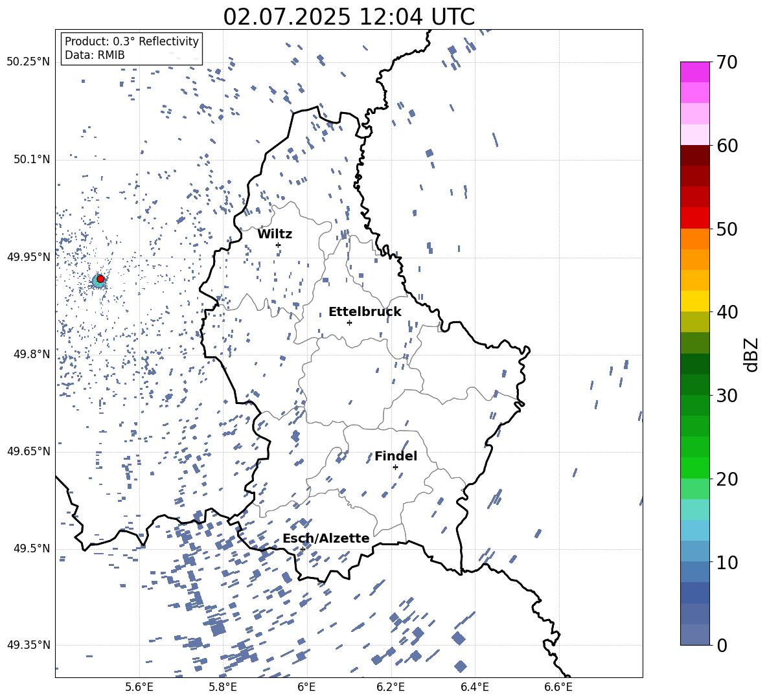The width and height of the screenshot is (767, 700).
Task: Click the Findel station cross marker
Action: (x=395, y=467)
